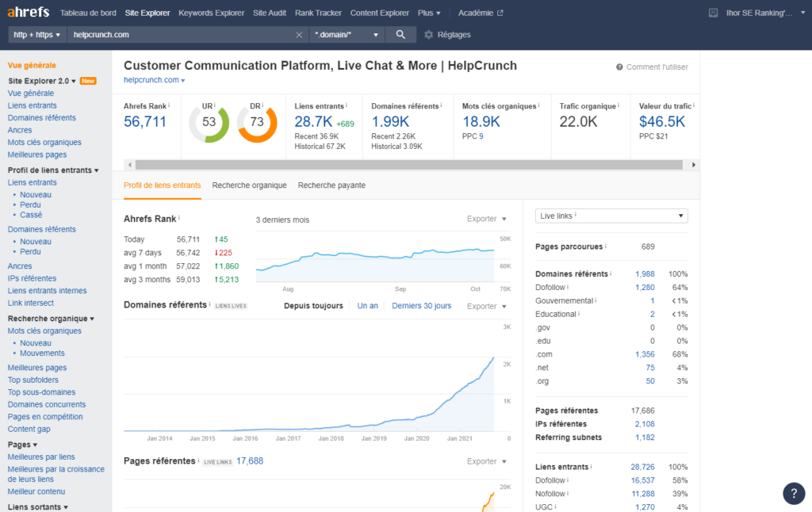Switch to Recherche payante tab
This screenshot has height=512, width=812.
pyautogui.click(x=331, y=185)
